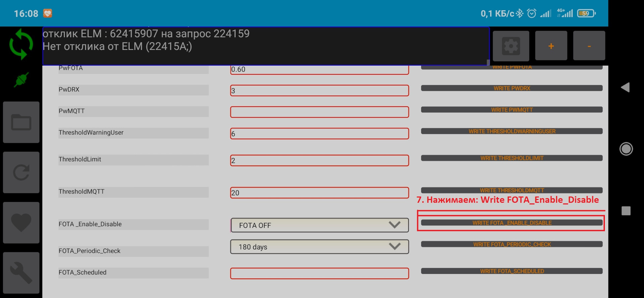
Task: Click the ThresholdLimit input field
Action: (x=319, y=160)
